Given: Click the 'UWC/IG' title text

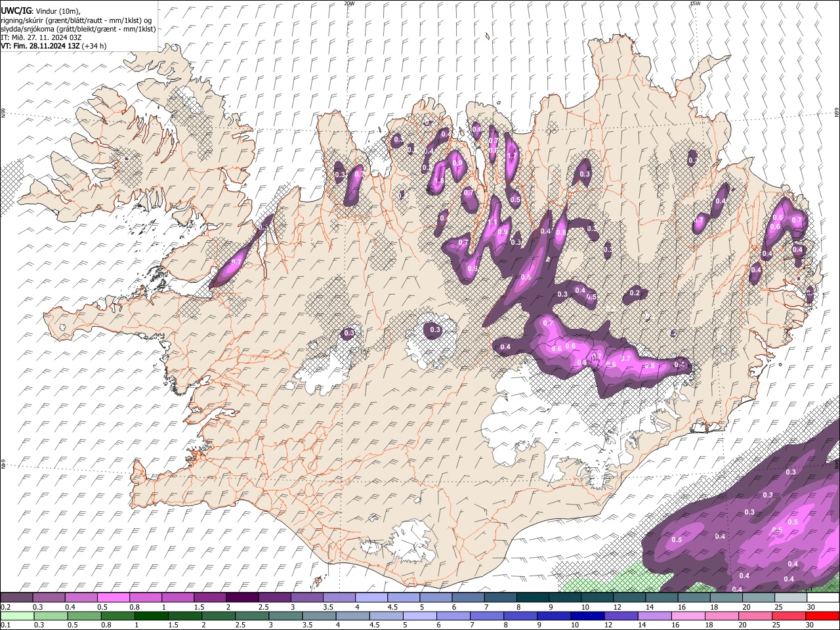Looking at the screenshot, I should tap(16, 10).
